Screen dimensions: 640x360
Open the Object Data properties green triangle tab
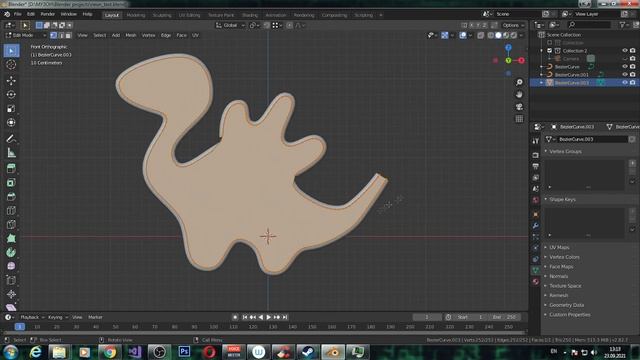coord(536,270)
